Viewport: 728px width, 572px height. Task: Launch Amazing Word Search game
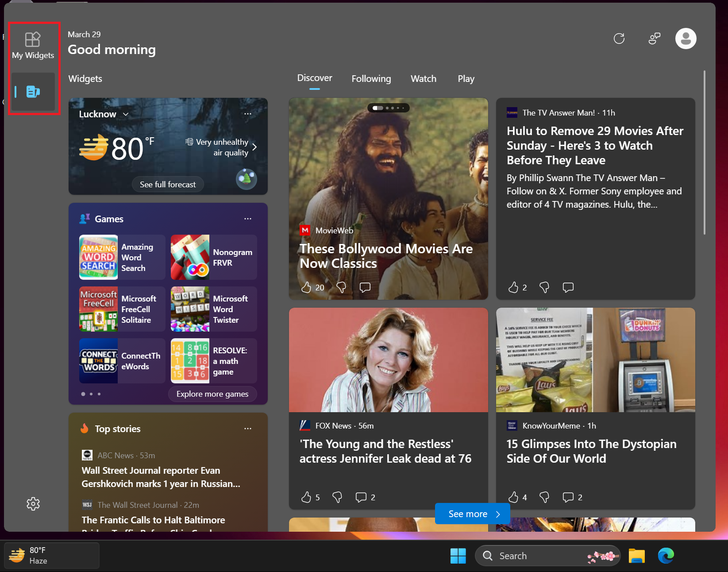pos(121,257)
